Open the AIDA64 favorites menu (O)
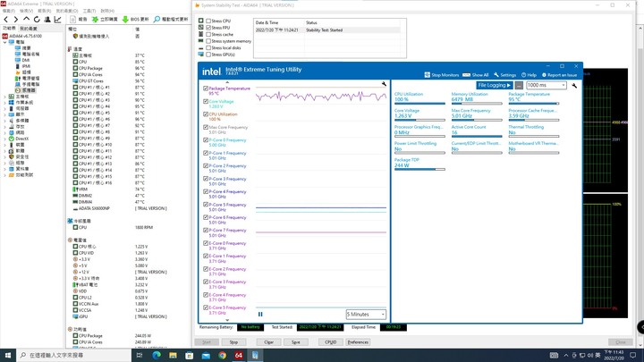Viewport: 644px width, 362px height. 67,11
